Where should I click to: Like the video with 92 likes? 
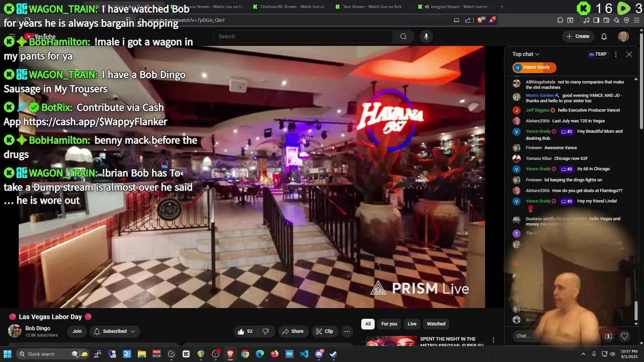click(x=245, y=331)
